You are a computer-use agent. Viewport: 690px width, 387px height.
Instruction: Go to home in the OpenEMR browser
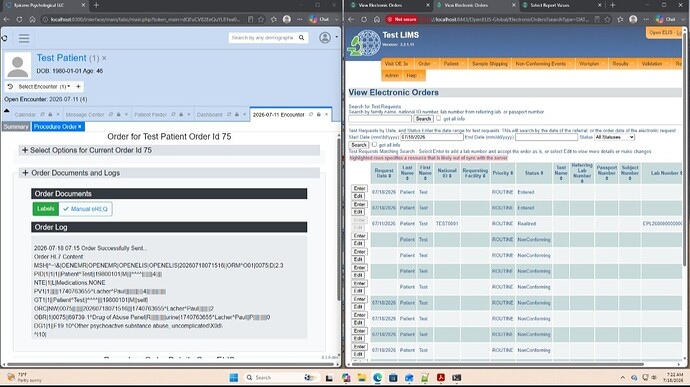tap(32, 19)
